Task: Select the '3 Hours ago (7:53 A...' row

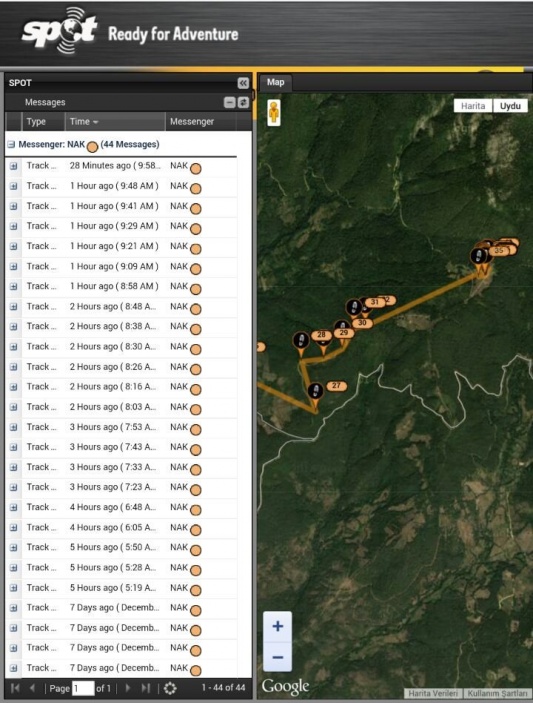Action: pos(121,427)
